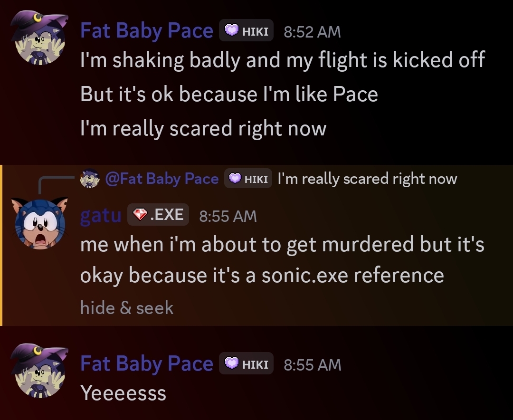
Task: Click the 8:55 AM timestamp on the Yeeeesss message
Action: [x=312, y=365]
